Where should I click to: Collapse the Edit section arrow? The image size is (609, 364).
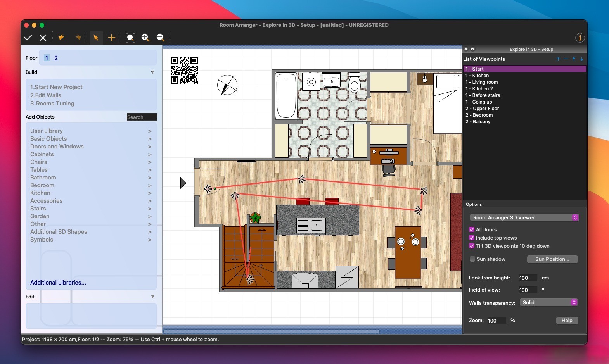(152, 297)
